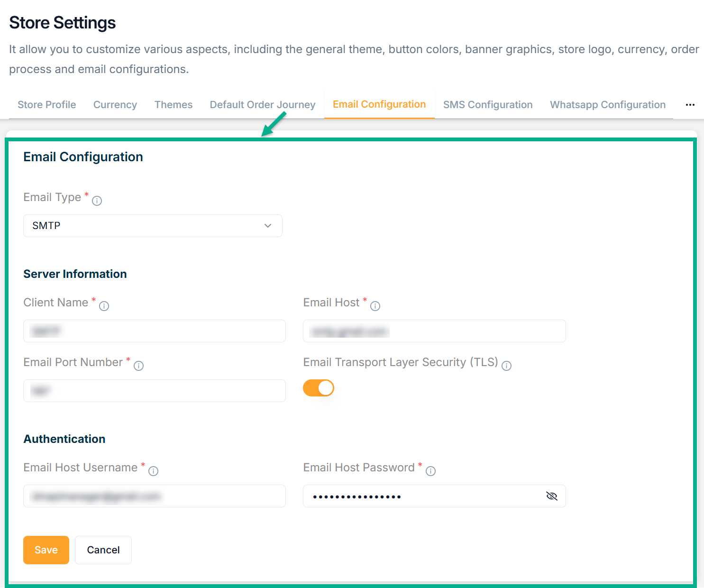The height and width of the screenshot is (588, 704).
Task: Open the Email Type SMTP dropdown
Action: pyautogui.click(x=153, y=226)
